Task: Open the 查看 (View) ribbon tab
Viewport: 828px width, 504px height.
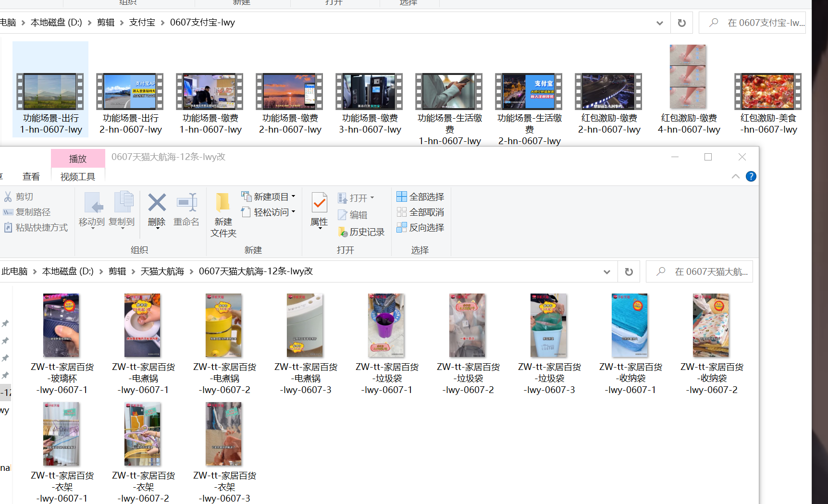Action: [x=31, y=177]
